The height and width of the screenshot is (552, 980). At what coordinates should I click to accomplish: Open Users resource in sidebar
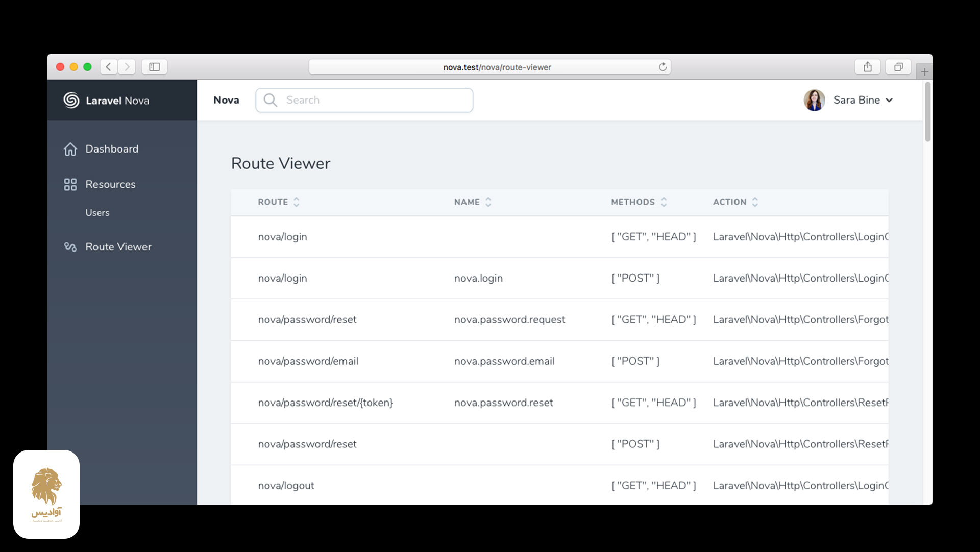[x=97, y=213]
